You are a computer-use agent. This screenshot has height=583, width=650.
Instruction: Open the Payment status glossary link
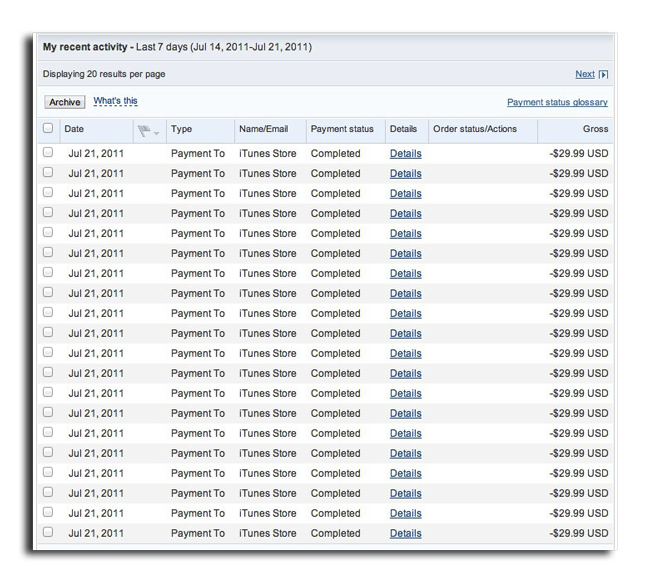(x=557, y=102)
